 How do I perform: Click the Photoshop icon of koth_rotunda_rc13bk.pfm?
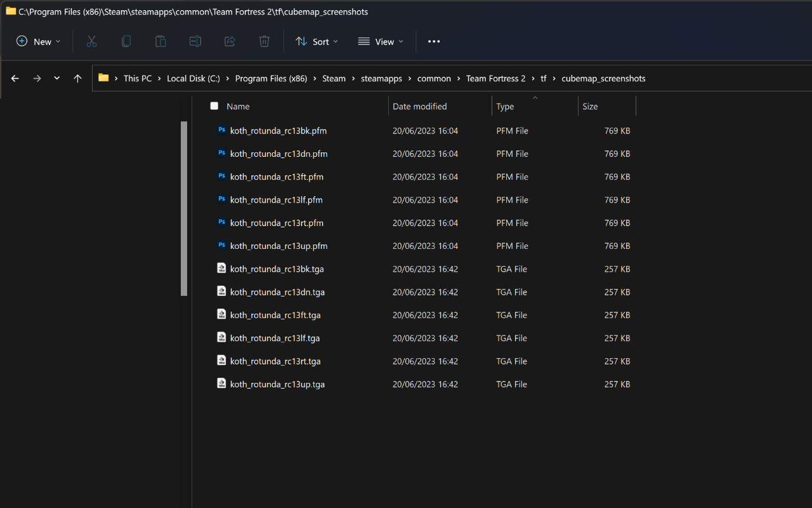tap(221, 130)
